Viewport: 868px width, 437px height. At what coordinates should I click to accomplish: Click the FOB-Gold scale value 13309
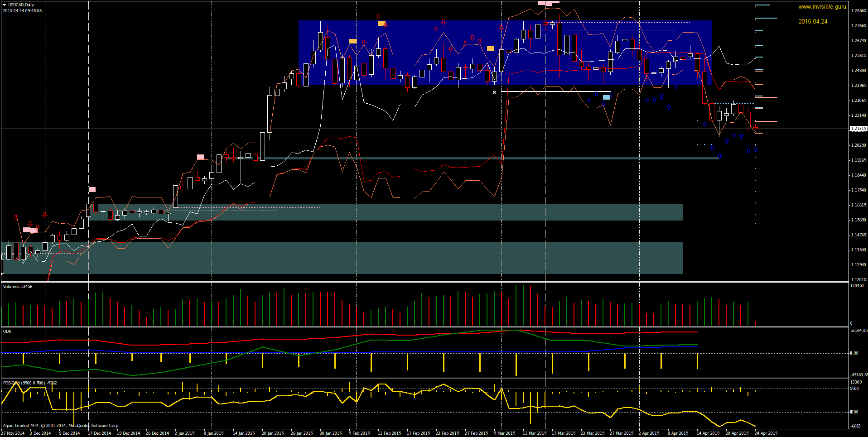(856, 382)
